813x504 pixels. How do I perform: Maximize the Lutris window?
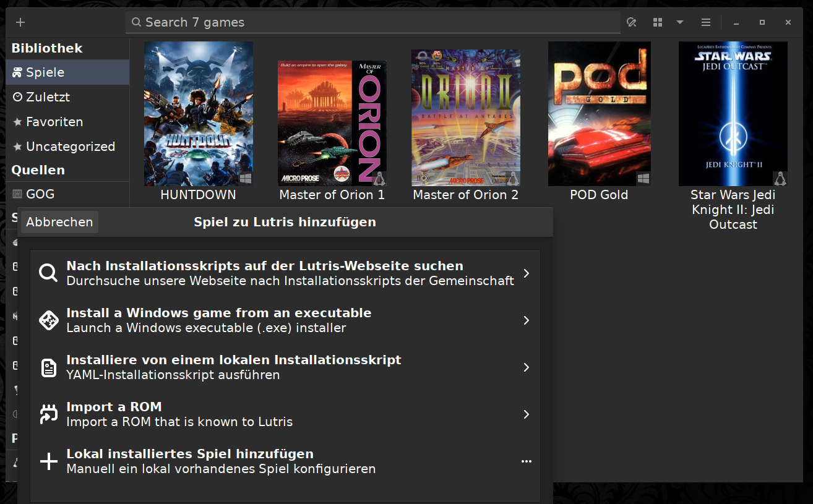[x=762, y=22]
